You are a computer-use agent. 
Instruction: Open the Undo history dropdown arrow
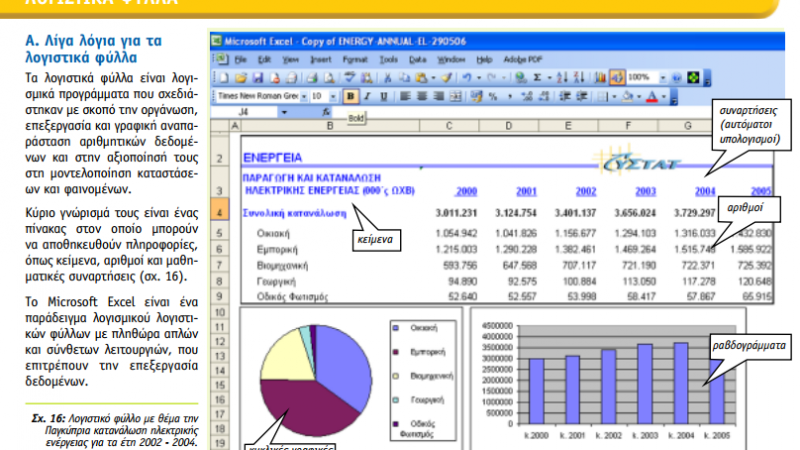479,78
